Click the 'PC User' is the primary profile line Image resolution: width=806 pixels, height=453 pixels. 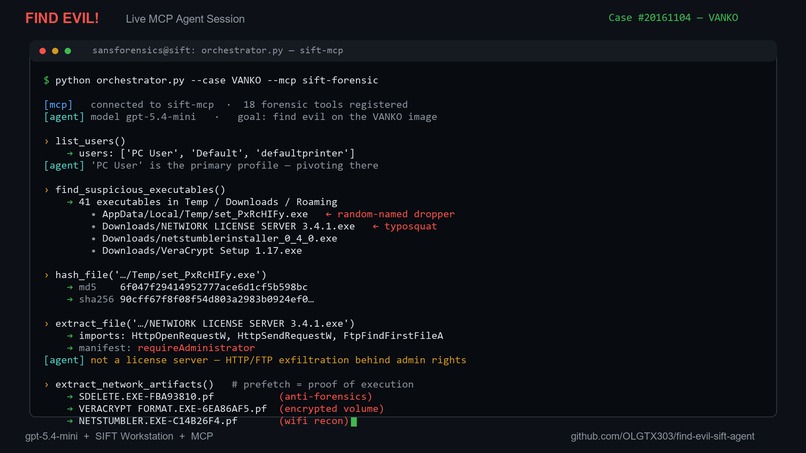tap(234, 166)
